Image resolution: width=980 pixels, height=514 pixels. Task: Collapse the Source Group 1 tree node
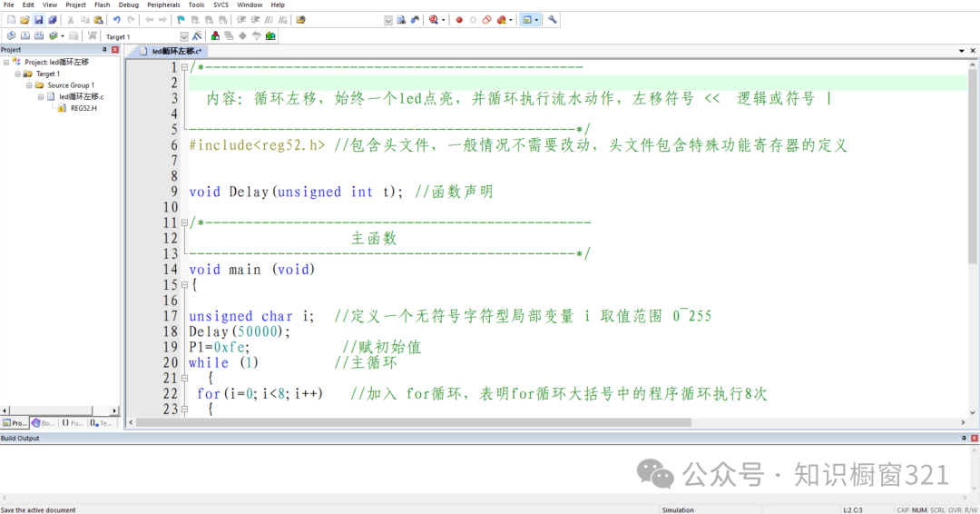[x=29, y=85]
